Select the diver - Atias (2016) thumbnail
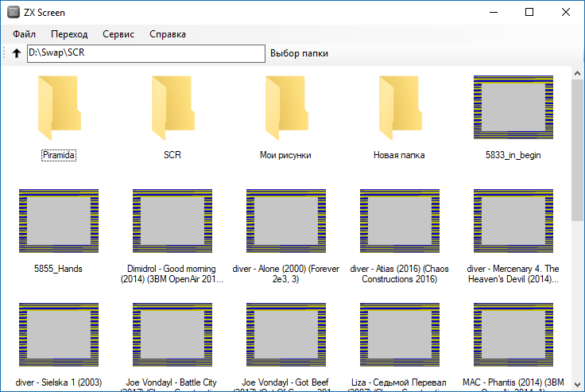Viewport: 585px width, 392px height. (400, 221)
